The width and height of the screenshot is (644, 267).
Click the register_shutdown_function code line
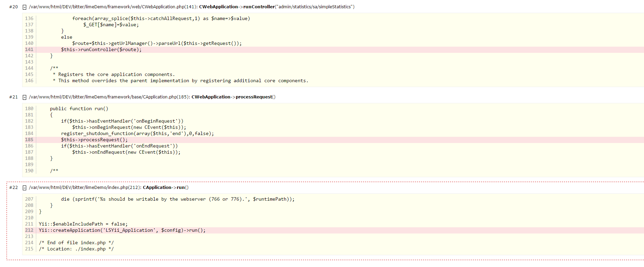coord(137,134)
